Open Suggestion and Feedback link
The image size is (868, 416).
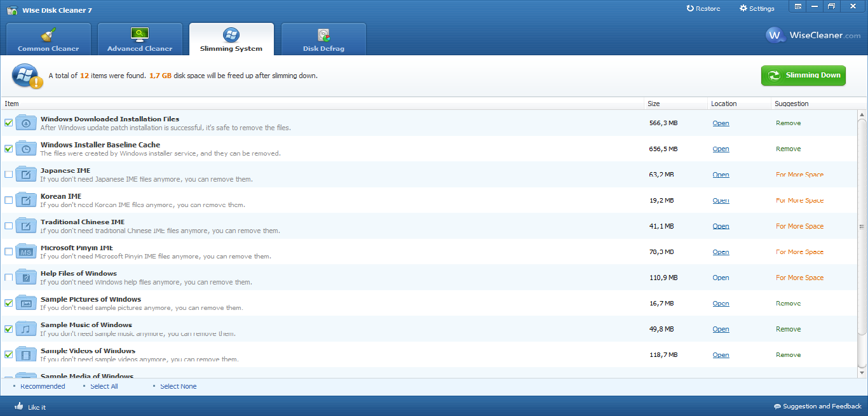pos(817,406)
